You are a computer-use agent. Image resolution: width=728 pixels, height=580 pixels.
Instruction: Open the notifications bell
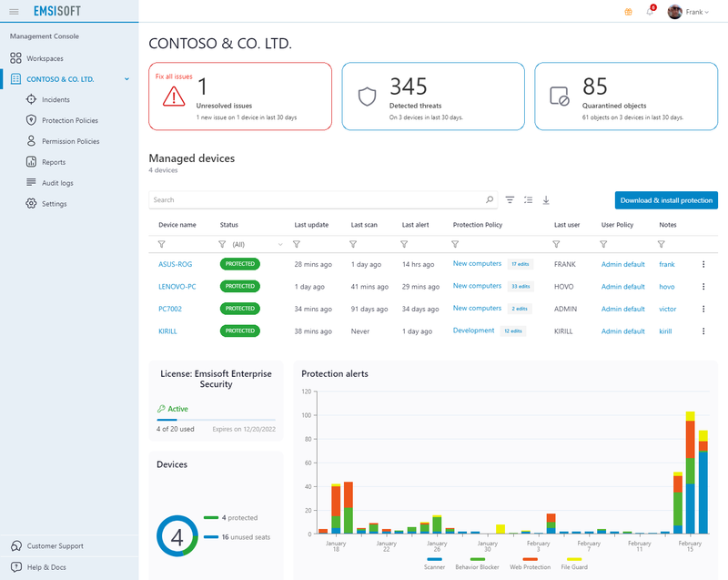tap(650, 12)
